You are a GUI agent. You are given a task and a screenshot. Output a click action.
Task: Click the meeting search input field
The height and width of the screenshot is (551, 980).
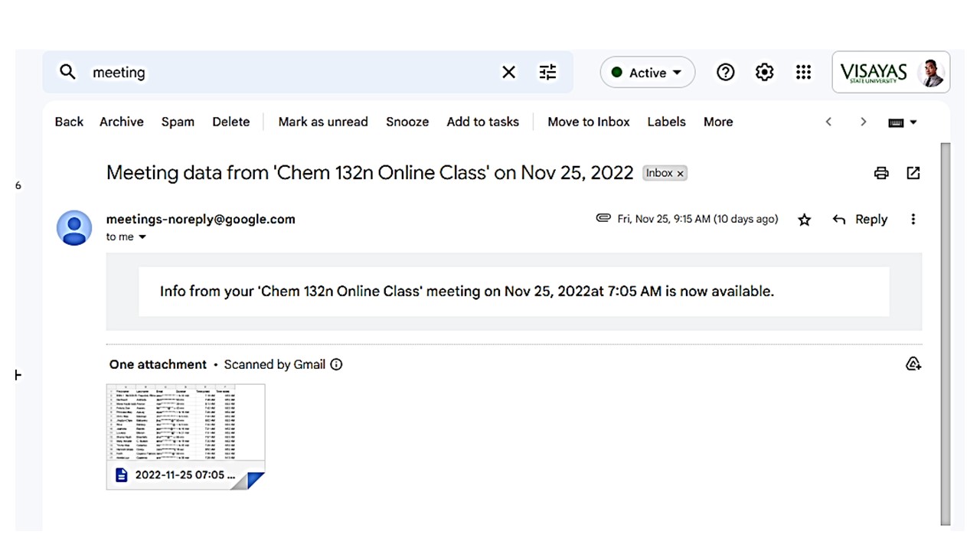tap(291, 73)
